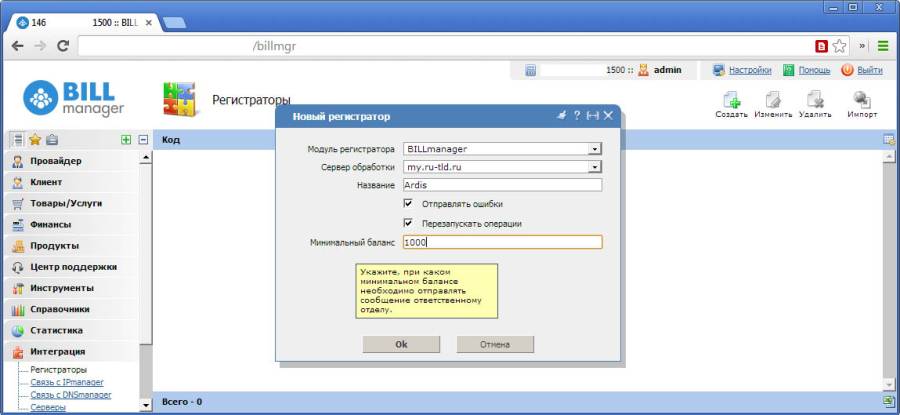Click the Изменить (edit) toolbar icon
The image size is (900, 415).
(773, 100)
